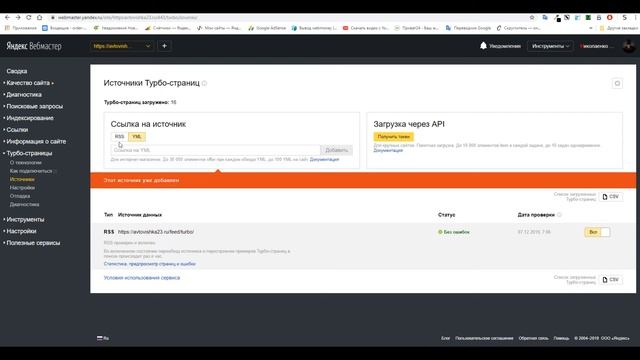This screenshot has height=360, width=640.
Task: Open Другие закладки bookmarks folder
Action: [618, 28]
